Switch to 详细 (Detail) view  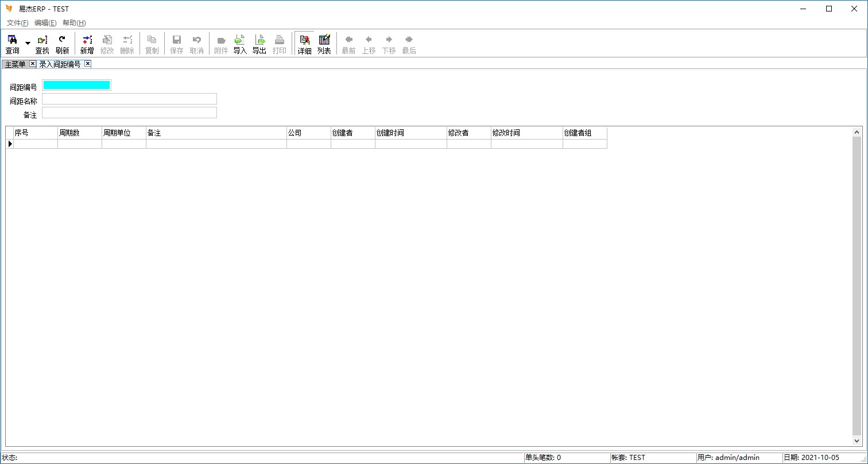pos(304,44)
